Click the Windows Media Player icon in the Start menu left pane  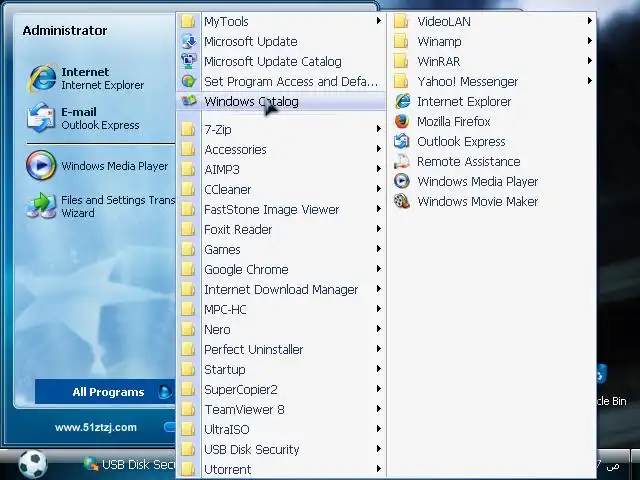(41, 165)
